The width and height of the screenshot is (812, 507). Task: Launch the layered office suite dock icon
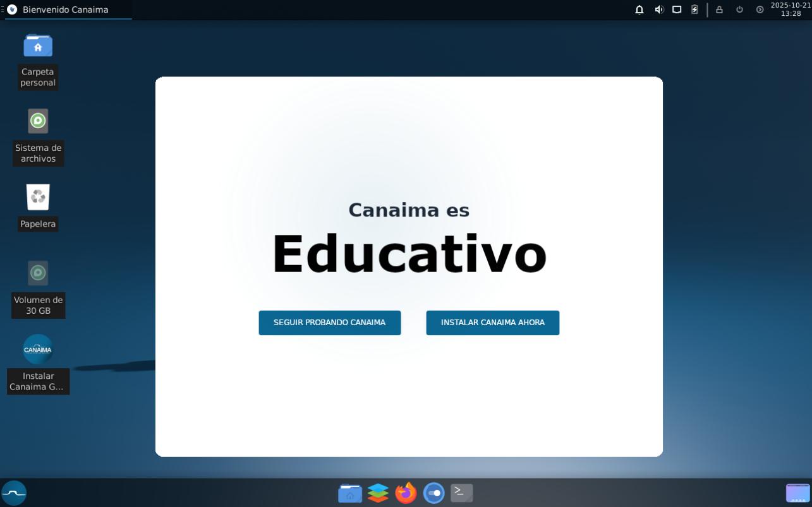click(x=378, y=492)
